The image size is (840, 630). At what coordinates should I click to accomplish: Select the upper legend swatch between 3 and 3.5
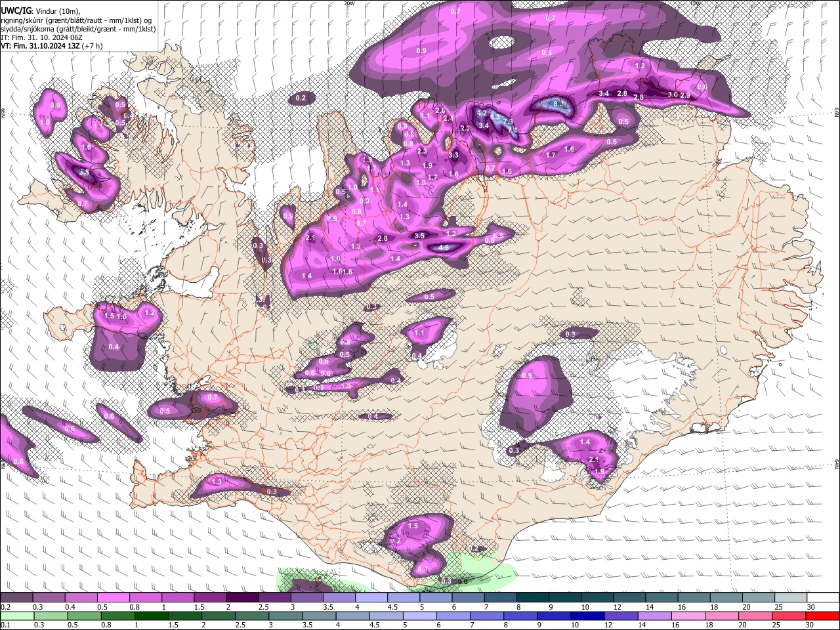pos(306,598)
